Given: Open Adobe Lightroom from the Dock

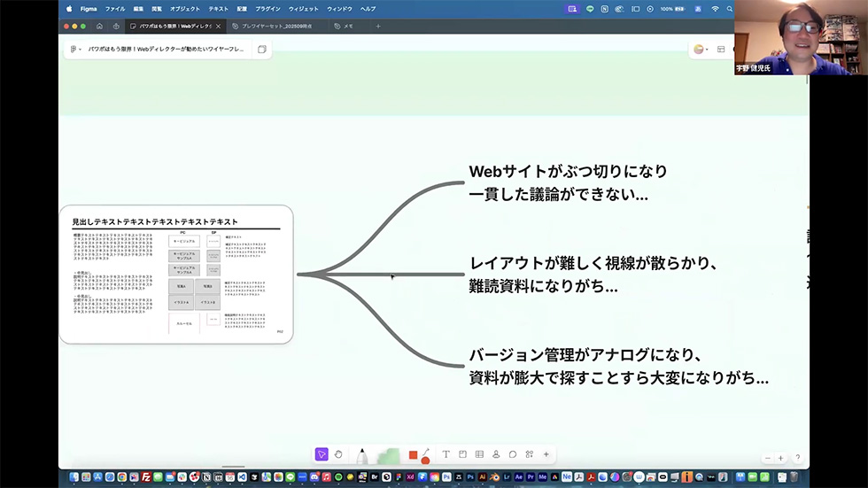Looking at the screenshot, I should pyautogui.click(x=507, y=477).
